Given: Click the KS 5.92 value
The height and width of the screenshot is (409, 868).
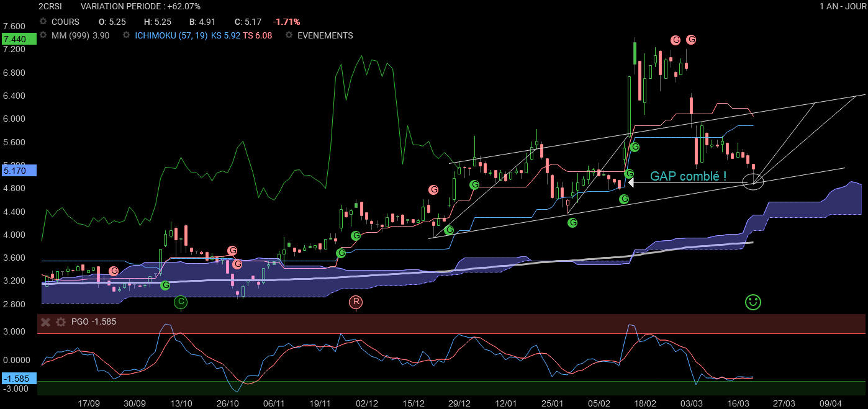Looking at the screenshot, I should click(x=225, y=35).
